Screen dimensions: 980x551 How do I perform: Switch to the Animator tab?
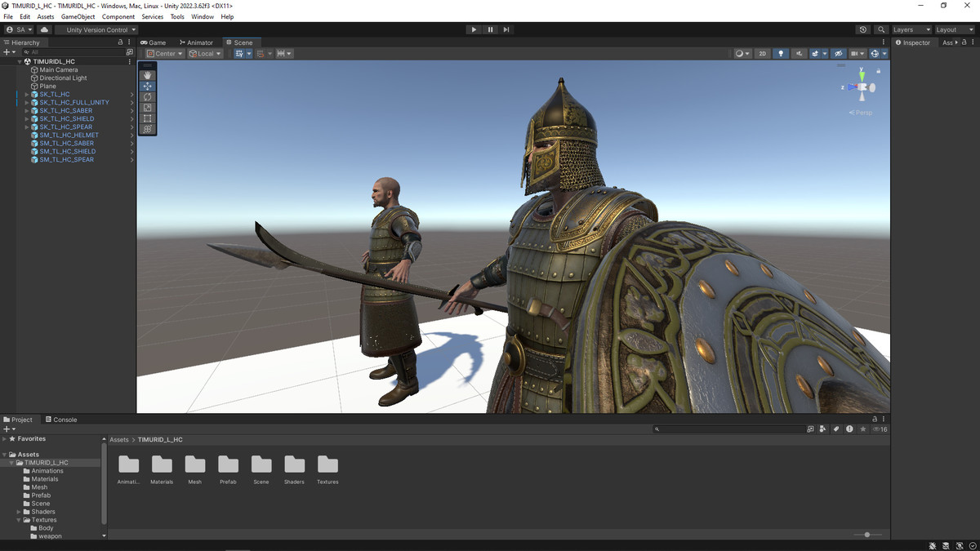pyautogui.click(x=195, y=42)
